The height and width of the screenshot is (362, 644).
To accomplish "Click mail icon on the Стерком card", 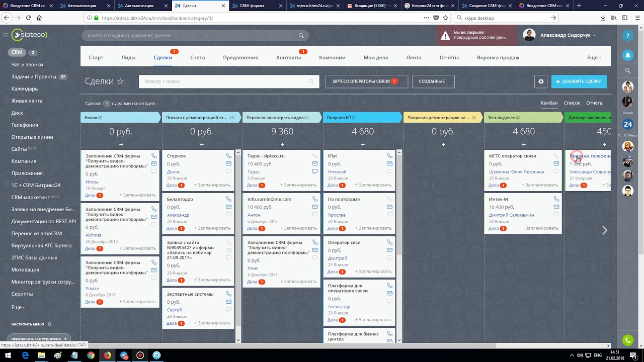I will (228, 164).
